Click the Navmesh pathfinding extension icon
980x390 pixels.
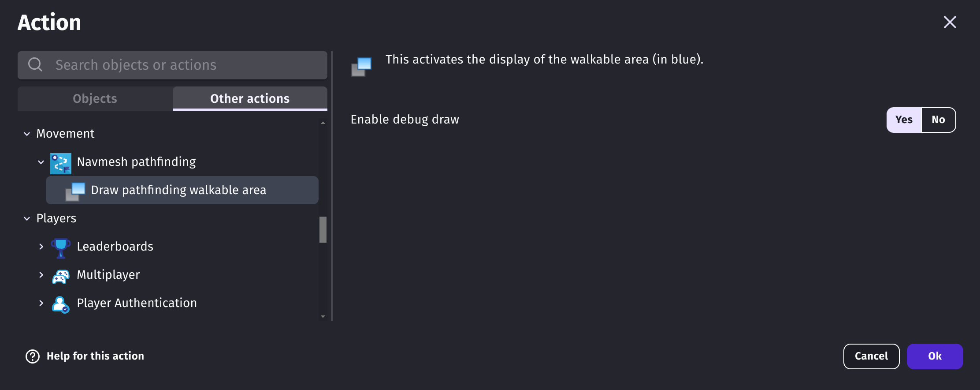tap(61, 162)
